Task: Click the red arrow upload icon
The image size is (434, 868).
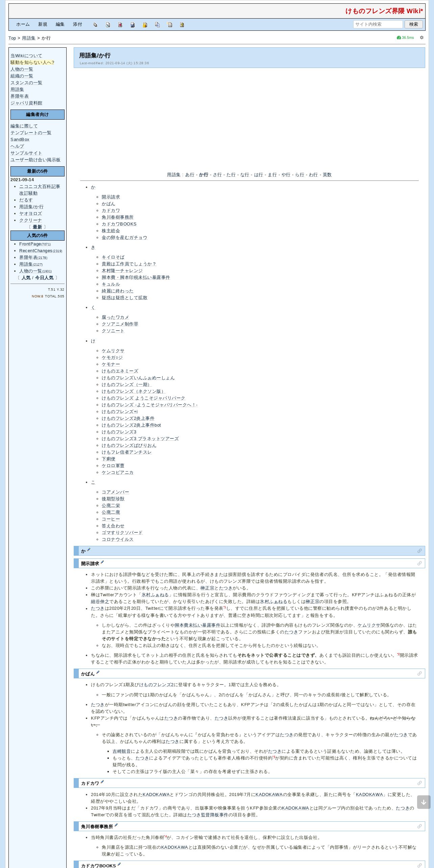Action: tap(120, 25)
